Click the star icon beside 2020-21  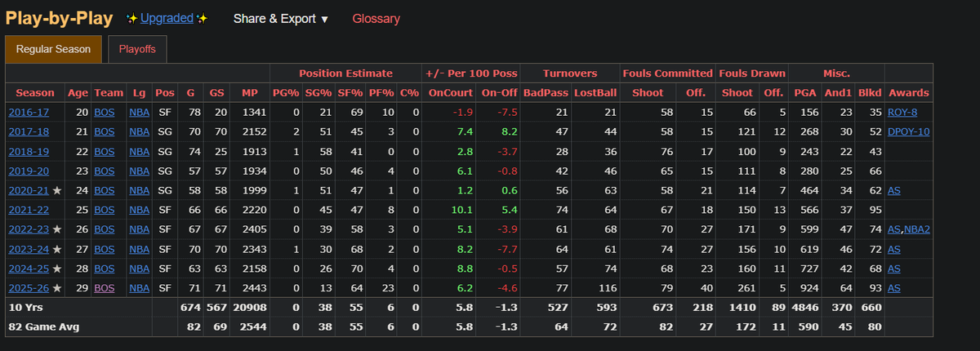click(x=56, y=191)
